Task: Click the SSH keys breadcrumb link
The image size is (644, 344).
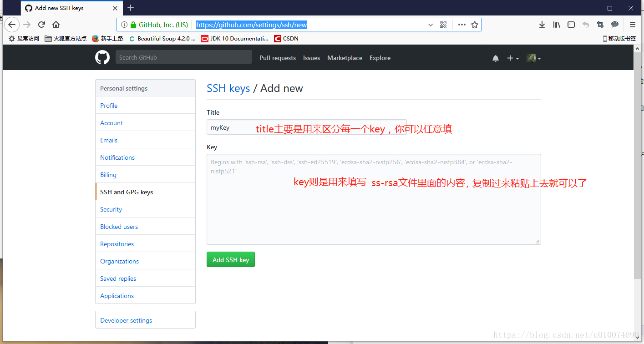Action: tap(228, 88)
